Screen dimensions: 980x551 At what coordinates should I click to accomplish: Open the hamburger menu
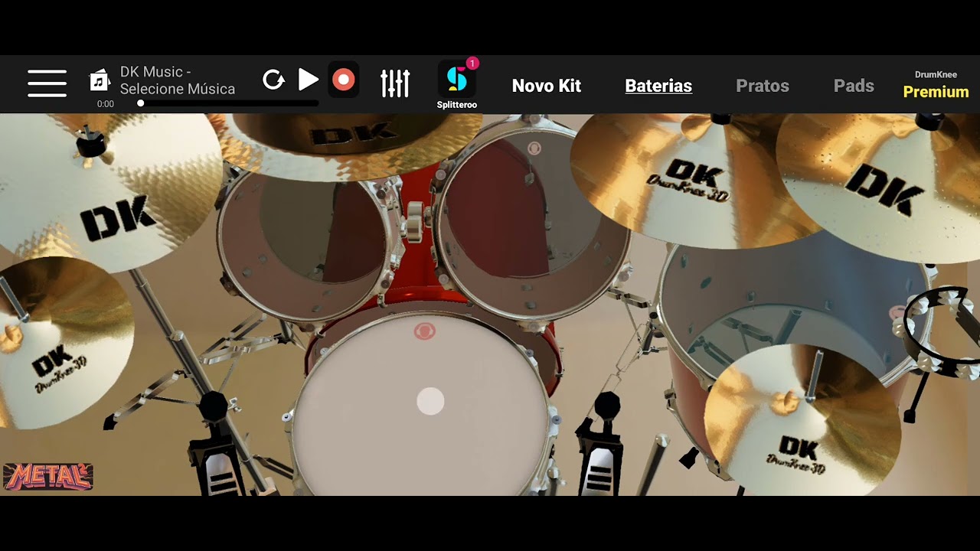[x=47, y=83]
